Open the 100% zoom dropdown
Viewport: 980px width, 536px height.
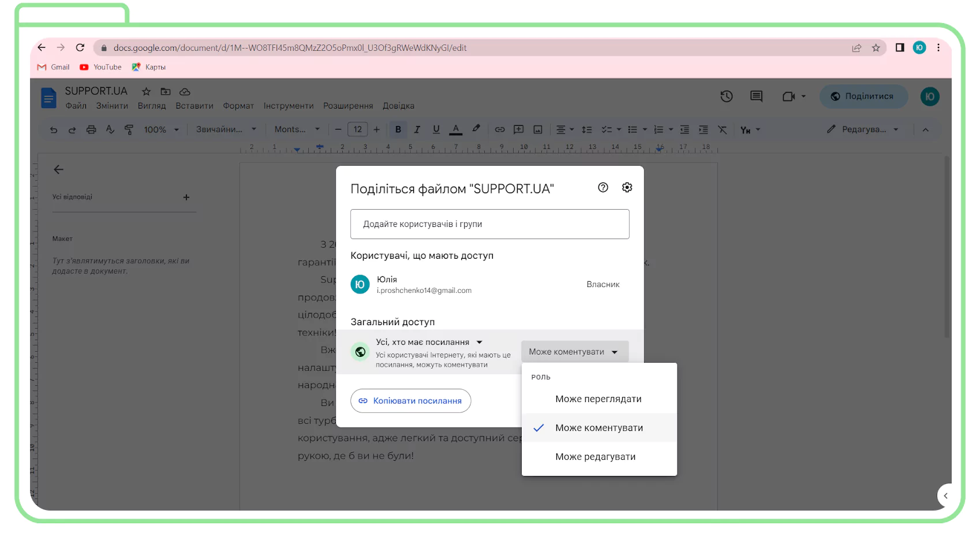coord(161,129)
